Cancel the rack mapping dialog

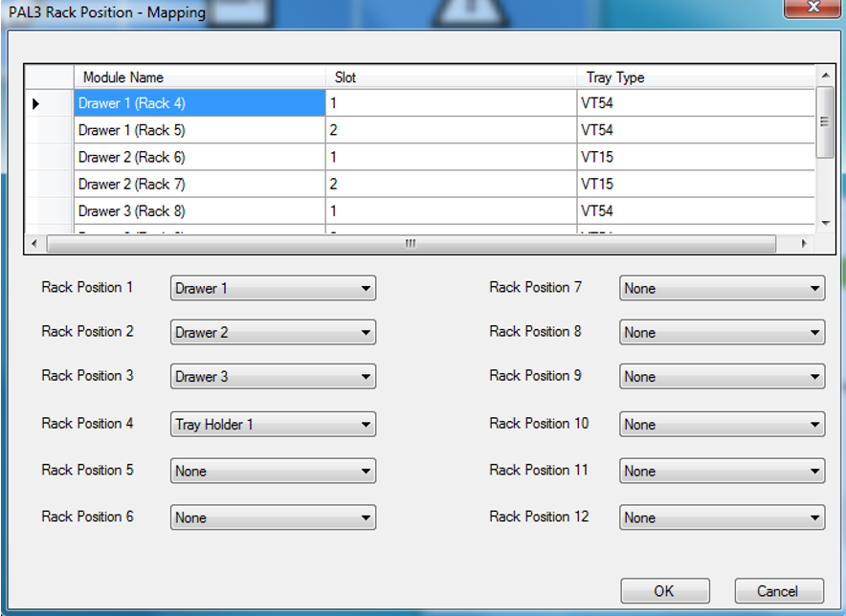coord(779,591)
